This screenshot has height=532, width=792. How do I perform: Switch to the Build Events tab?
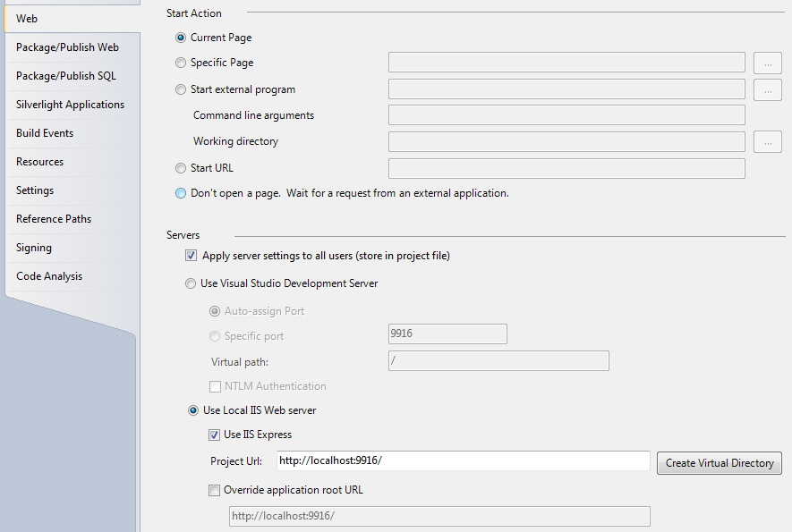45,133
